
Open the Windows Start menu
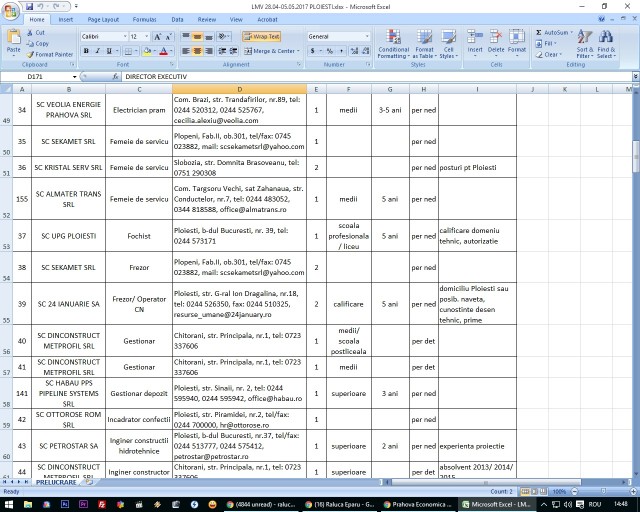[9, 505]
